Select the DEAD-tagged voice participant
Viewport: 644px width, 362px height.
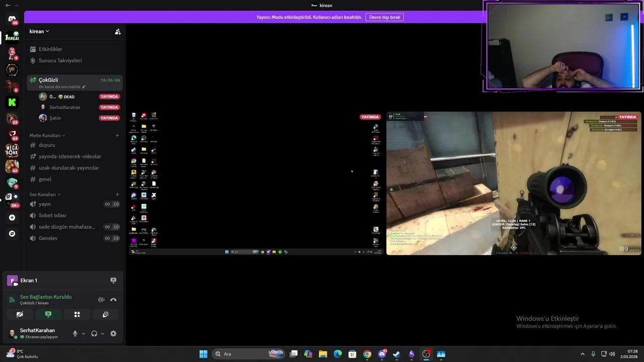[x=79, y=97]
